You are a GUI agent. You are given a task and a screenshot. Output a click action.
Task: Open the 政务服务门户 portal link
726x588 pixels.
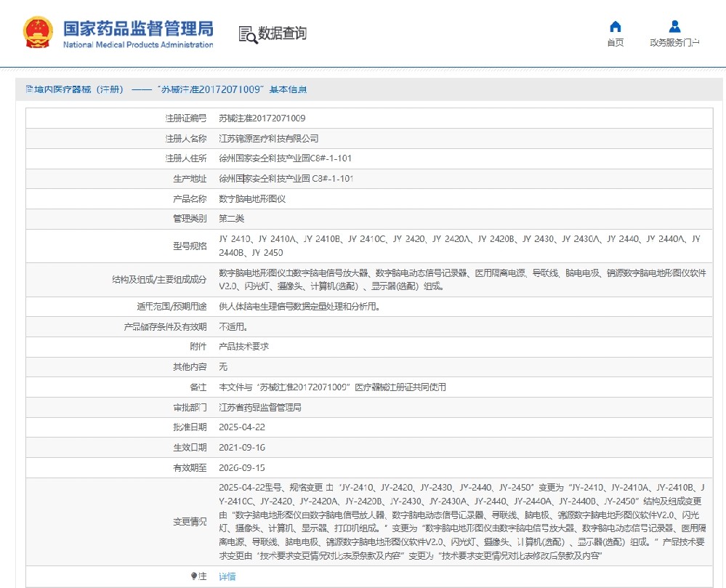click(673, 42)
